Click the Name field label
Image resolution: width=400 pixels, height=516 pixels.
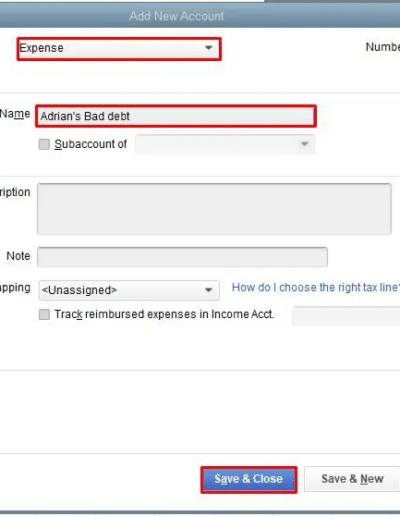click(15, 114)
